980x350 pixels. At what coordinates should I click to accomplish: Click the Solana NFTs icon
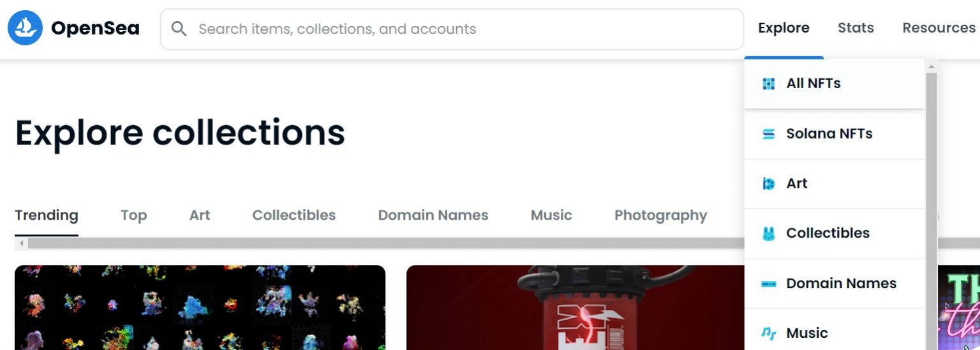pos(769,134)
